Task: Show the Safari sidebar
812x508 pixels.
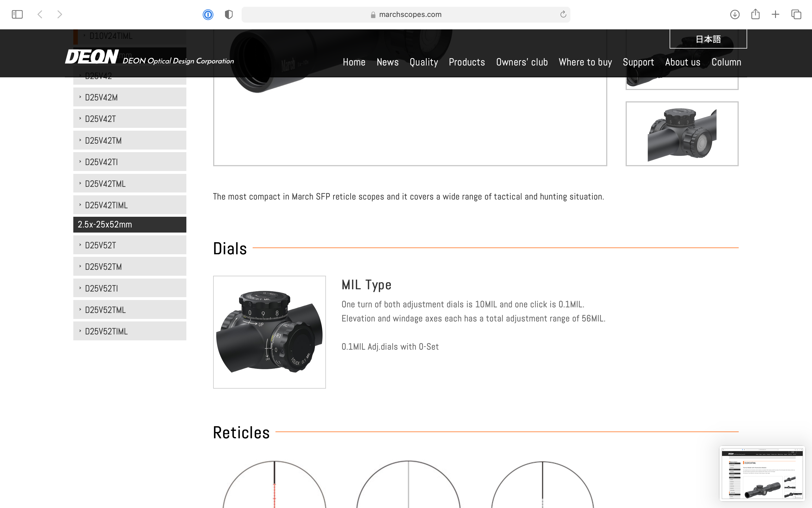Action: 17,14
